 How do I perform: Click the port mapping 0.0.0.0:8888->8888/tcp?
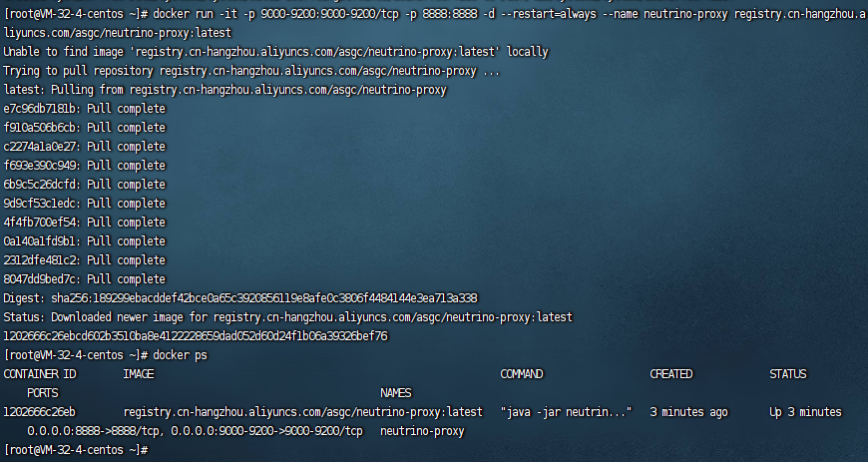click(x=95, y=431)
